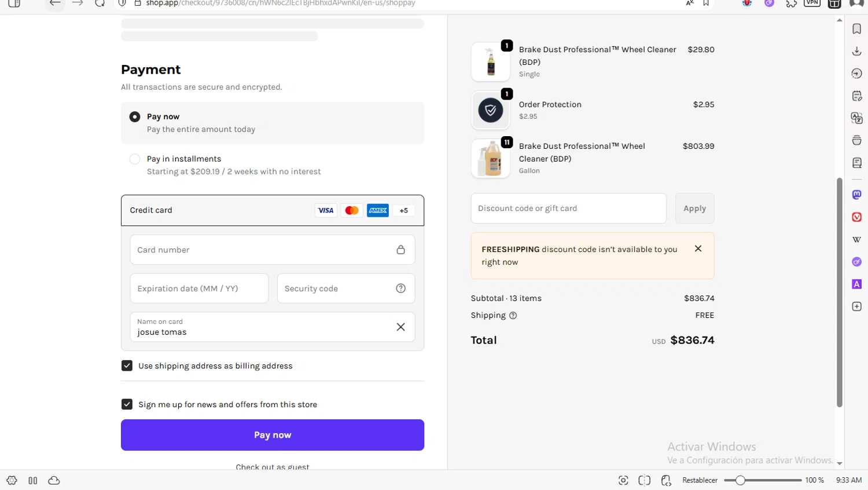Open the purple 'A' web panel
Image resolution: width=868 pixels, height=490 pixels.
(x=856, y=284)
